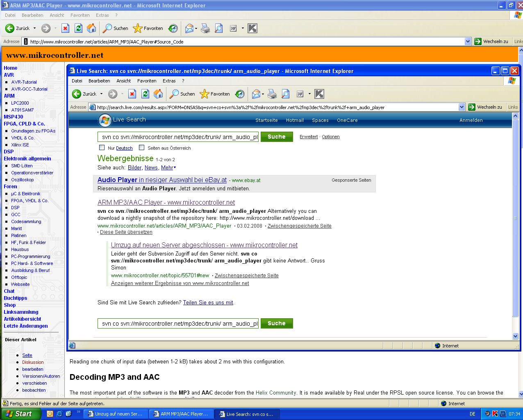
Task: Click Diese Seite übersetzen link
Action: pyautogui.click(x=126, y=232)
